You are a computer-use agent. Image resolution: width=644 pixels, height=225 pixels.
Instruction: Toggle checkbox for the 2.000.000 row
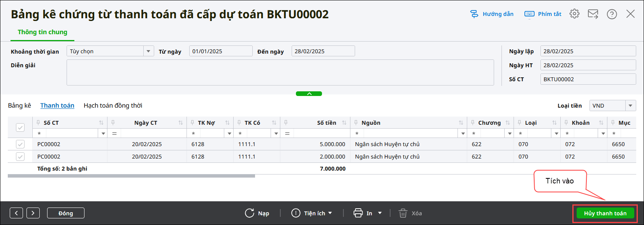20,157
